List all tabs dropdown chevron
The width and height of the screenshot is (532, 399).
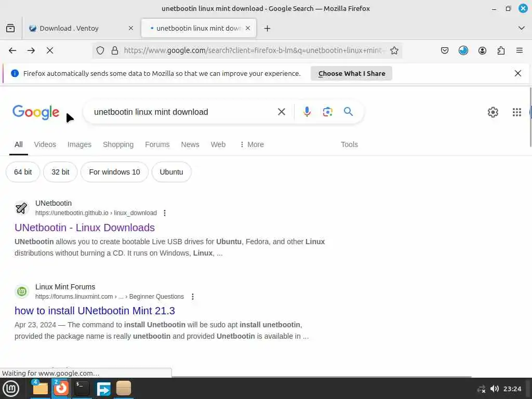pos(522,28)
